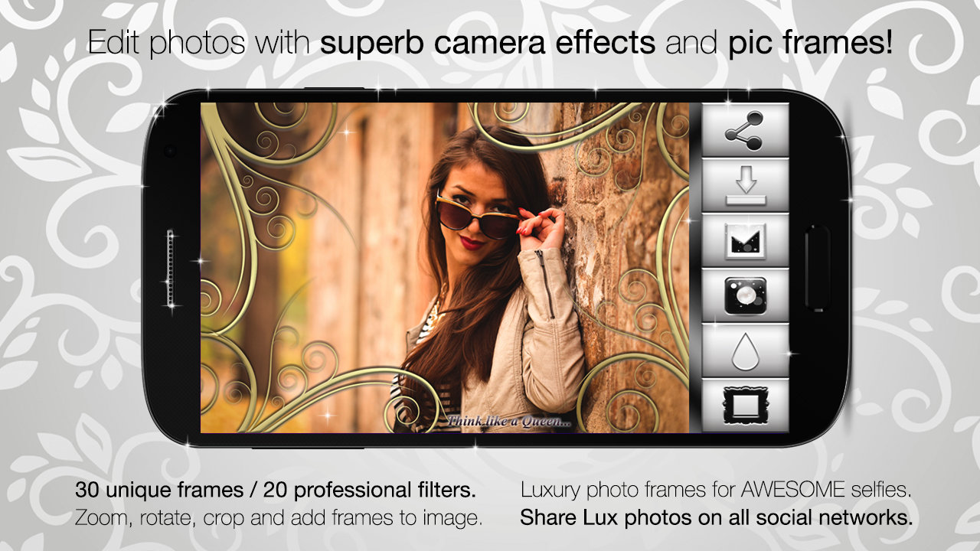
Task: Click the "pic frames!" headline text
Action: click(810, 43)
